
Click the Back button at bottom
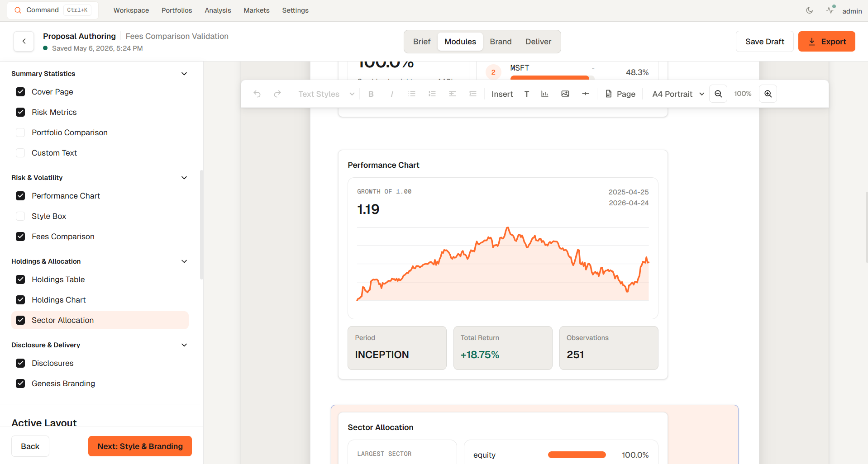pyautogui.click(x=30, y=446)
